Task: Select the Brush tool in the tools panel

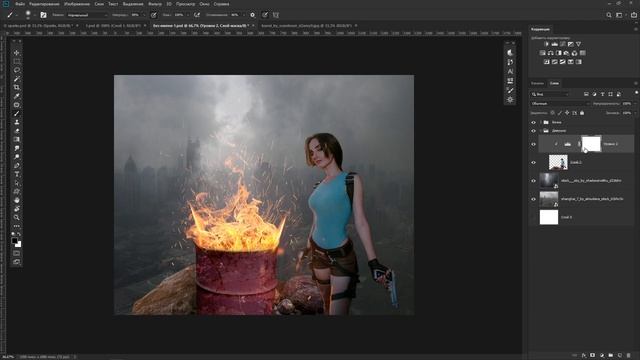Action: pyautogui.click(x=16, y=113)
